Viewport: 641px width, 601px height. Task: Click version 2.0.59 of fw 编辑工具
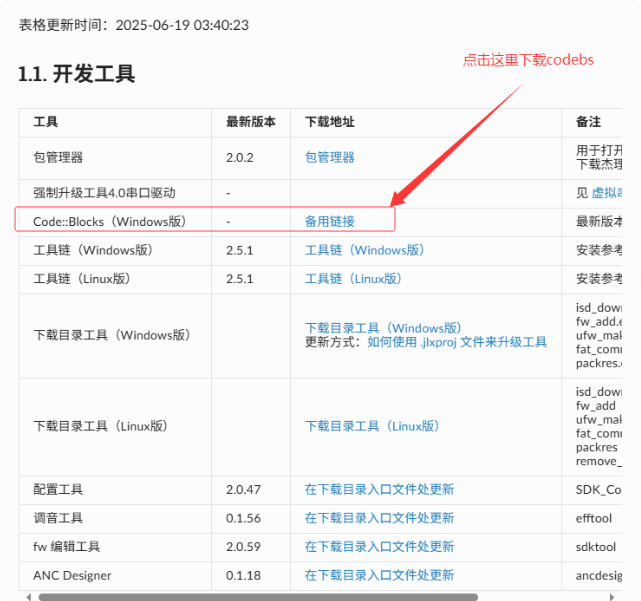click(243, 547)
